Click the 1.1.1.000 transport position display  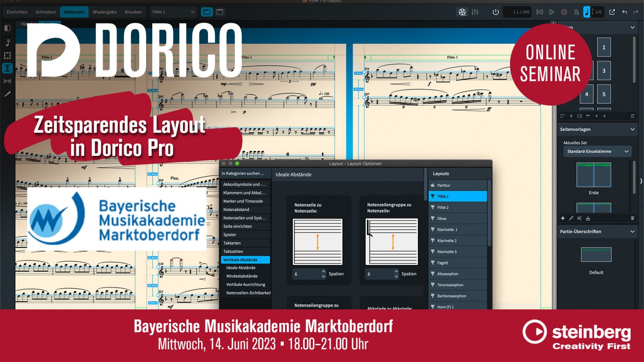pyautogui.click(x=517, y=12)
